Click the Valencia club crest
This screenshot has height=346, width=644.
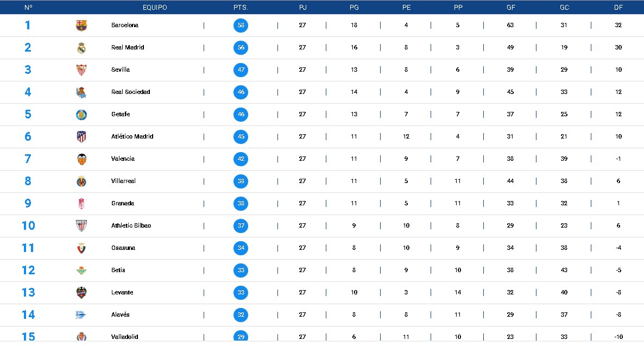81,159
